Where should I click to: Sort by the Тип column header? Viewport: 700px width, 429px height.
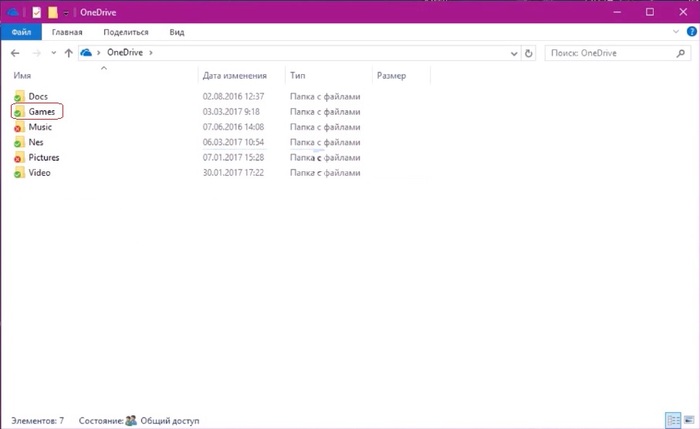pos(297,75)
